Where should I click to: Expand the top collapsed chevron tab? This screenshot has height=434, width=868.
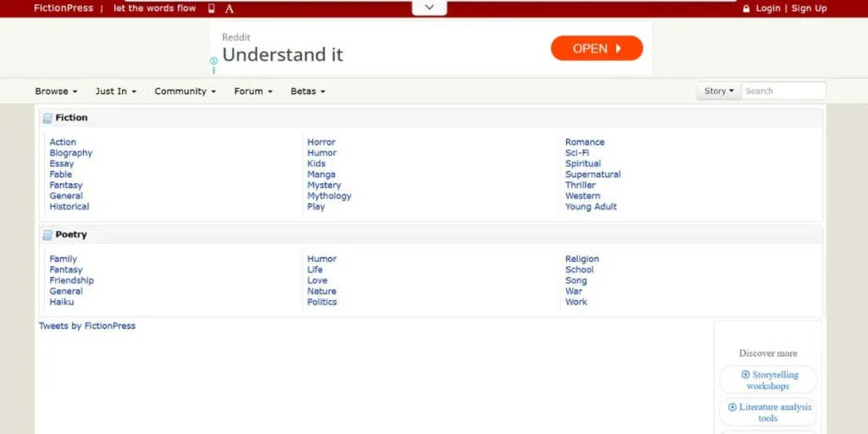click(430, 8)
